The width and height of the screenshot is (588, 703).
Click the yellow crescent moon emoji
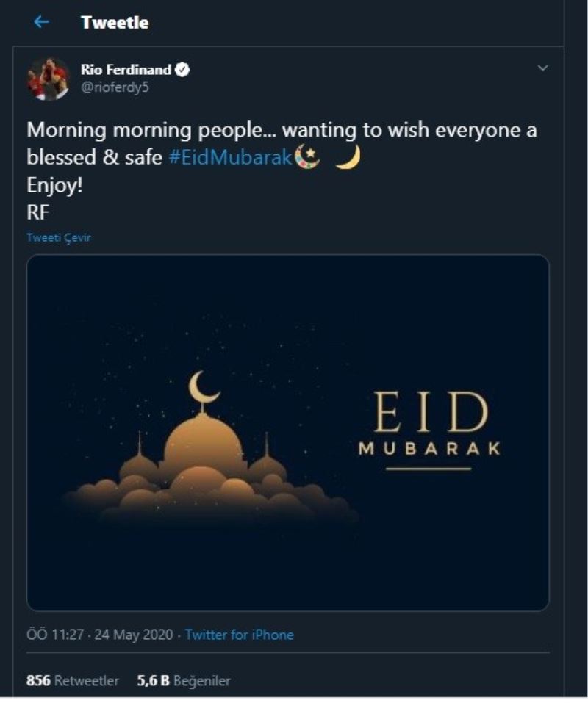(x=348, y=158)
